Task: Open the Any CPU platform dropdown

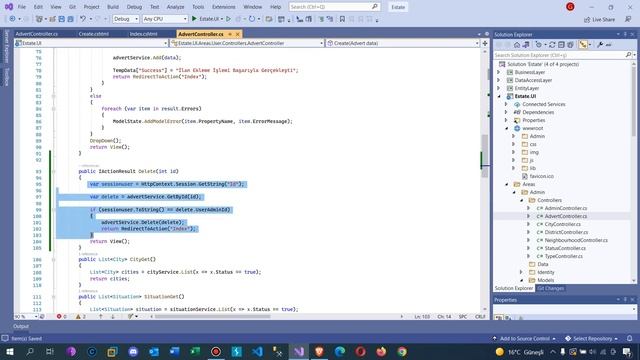Action: pos(164,19)
